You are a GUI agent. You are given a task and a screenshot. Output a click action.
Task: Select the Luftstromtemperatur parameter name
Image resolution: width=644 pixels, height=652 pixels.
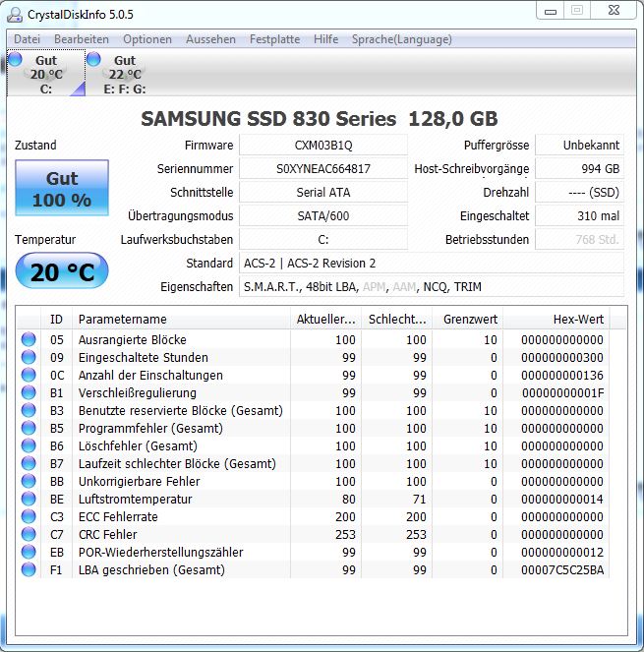pyautogui.click(x=135, y=499)
